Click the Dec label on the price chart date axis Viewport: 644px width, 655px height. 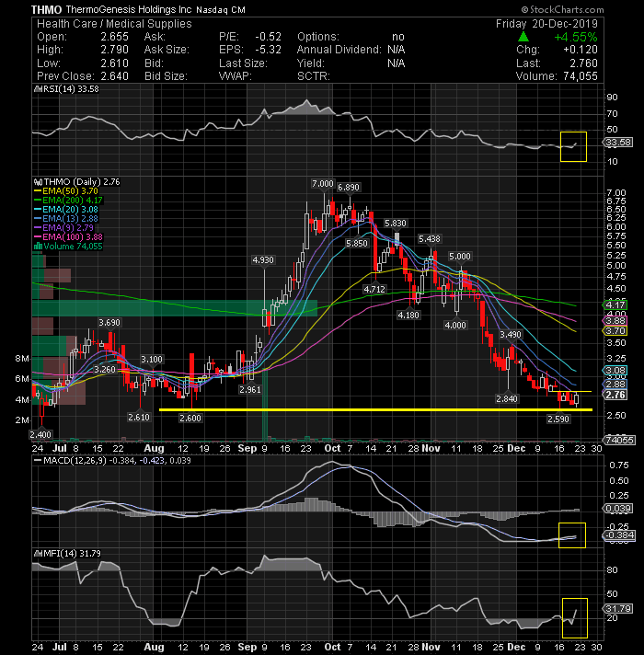(x=516, y=448)
